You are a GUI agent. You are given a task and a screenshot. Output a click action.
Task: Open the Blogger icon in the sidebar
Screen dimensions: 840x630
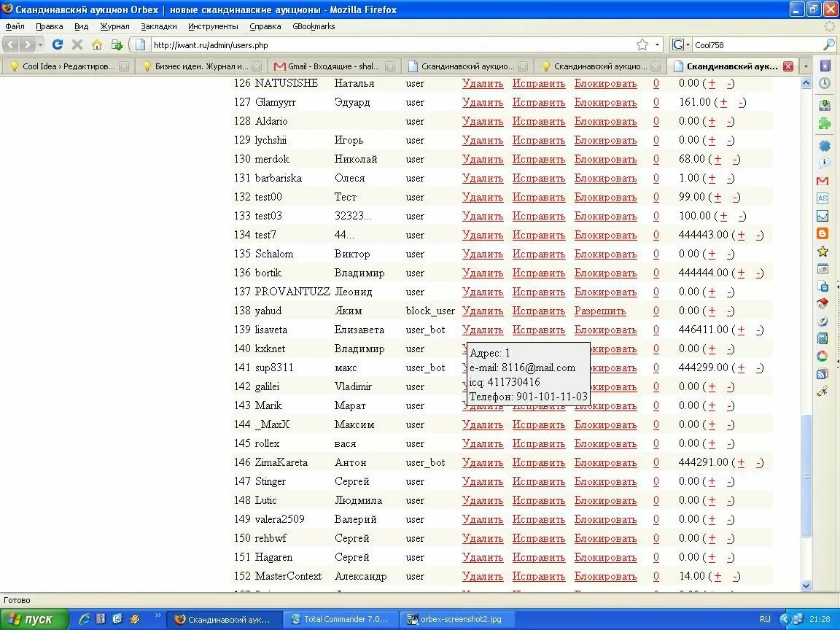[822, 233]
